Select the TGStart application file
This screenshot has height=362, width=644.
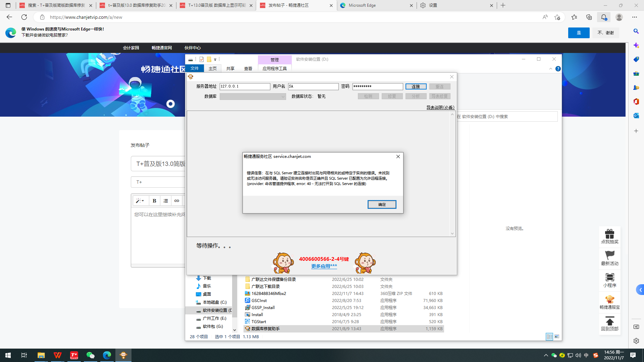click(x=344, y=322)
